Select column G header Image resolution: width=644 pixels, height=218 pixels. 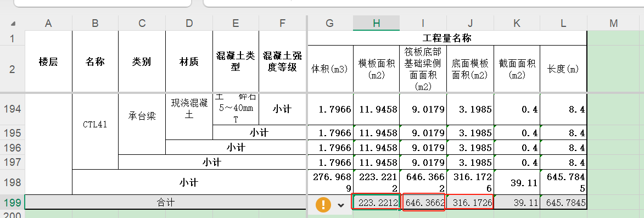tap(330, 24)
